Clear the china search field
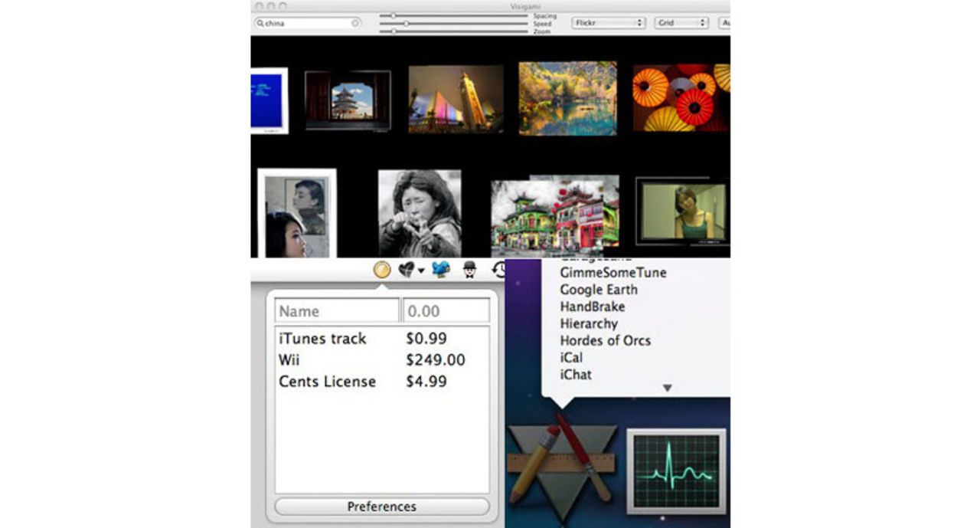 coord(355,23)
